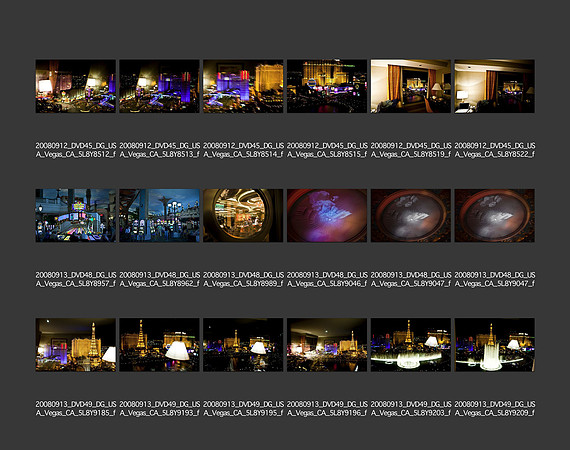Select purple oval thumbnail above SL8Y9046
The image size is (570, 450).
pos(327,216)
